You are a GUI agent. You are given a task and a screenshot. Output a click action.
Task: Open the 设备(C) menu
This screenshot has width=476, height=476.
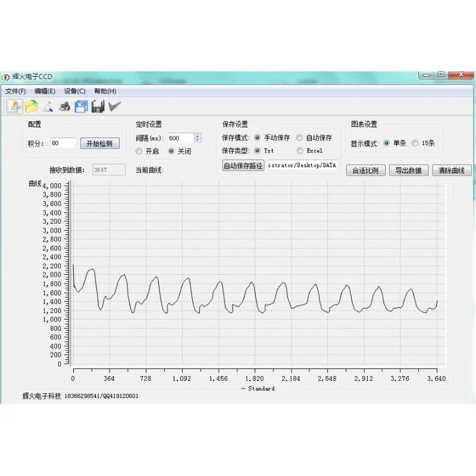click(74, 91)
